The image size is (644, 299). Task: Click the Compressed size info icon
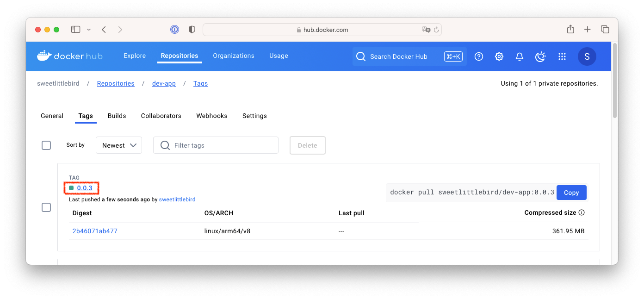[x=582, y=213]
